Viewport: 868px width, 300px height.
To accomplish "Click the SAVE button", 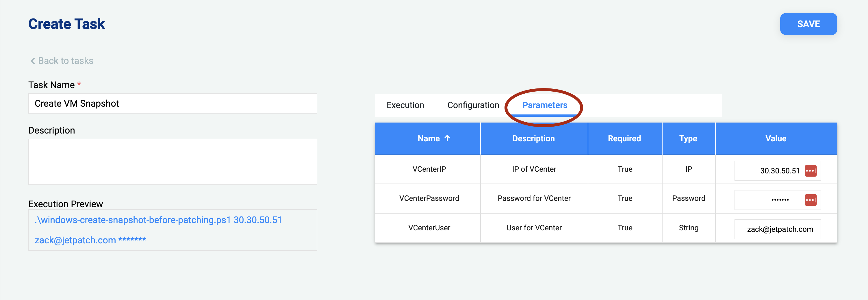I will tap(808, 24).
